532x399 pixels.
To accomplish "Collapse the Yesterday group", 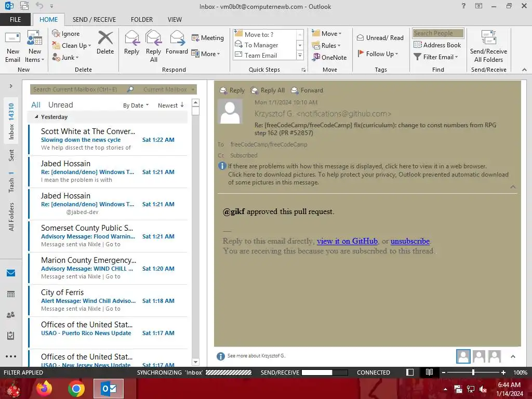I will tap(36, 117).
